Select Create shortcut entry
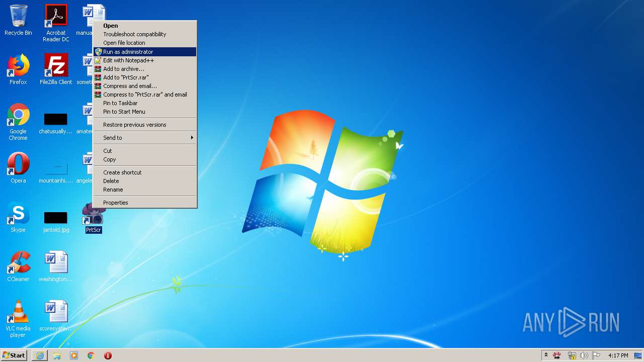The image size is (644, 362). tap(145, 172)
